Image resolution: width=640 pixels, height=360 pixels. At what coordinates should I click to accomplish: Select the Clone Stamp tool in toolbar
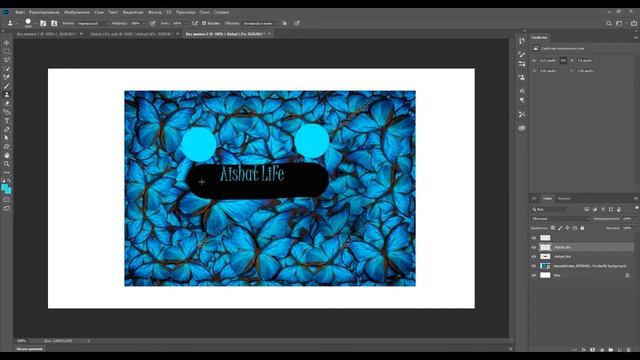tap(7, 94)
